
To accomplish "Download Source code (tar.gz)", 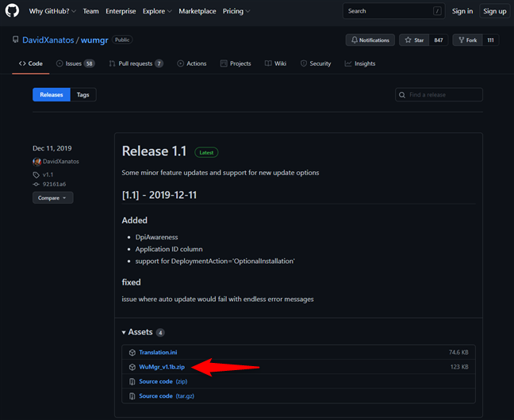I will coord(167,395).
